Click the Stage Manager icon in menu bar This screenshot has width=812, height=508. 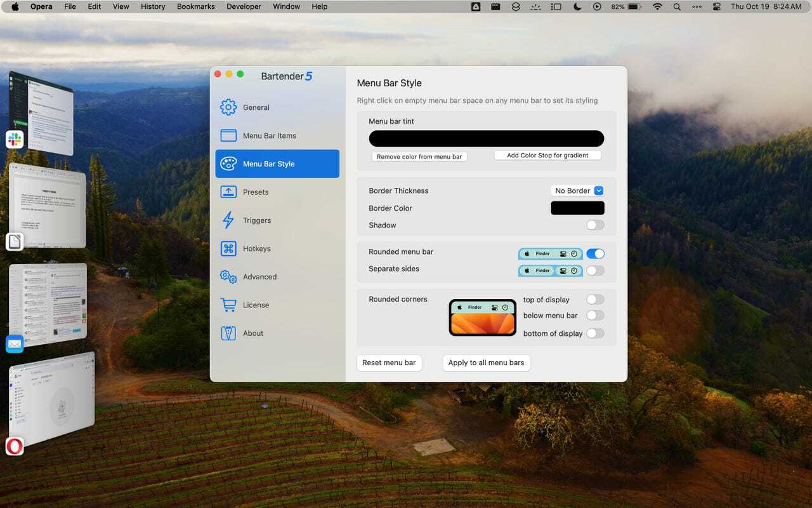(x=556, y=6)
